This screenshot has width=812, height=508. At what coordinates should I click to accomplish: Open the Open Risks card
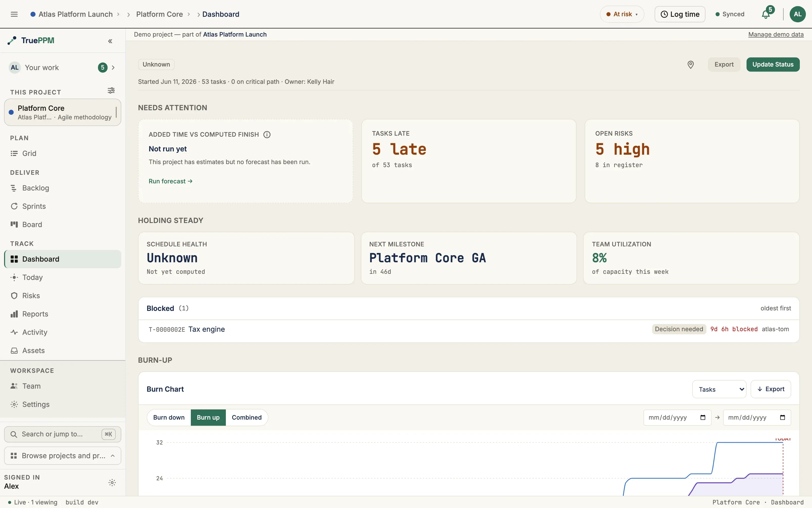pyautogui.click(x=692, y=161)
